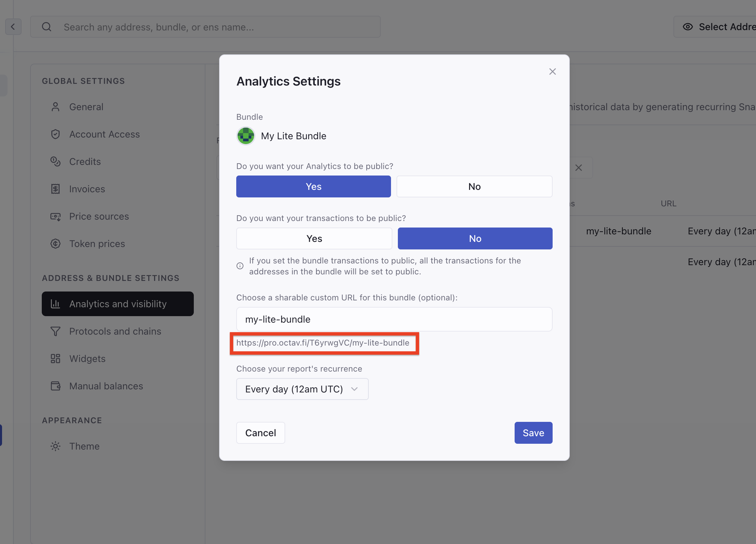Screen dimensions: 756x544
Task: Click the My Lite Bundle avatar
Action: [x=245, y=136]
